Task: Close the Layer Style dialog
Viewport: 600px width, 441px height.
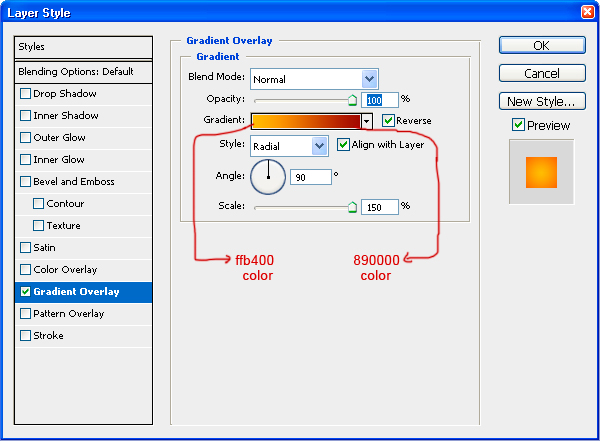Action: click(587, 12)
